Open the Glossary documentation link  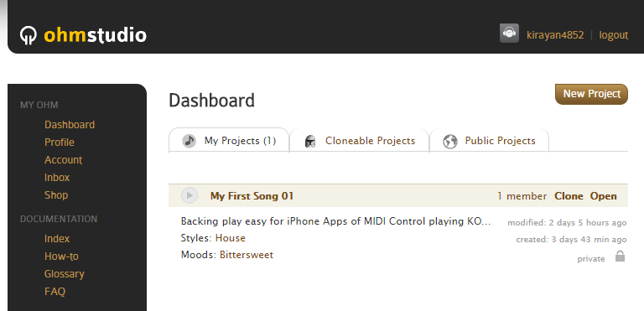(x=65, y=273)
